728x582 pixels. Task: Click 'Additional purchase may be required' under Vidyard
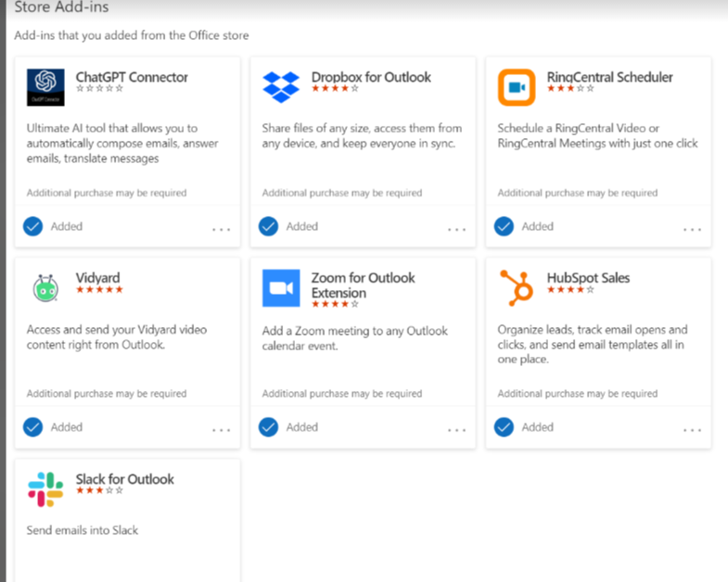tap(107, 394)
